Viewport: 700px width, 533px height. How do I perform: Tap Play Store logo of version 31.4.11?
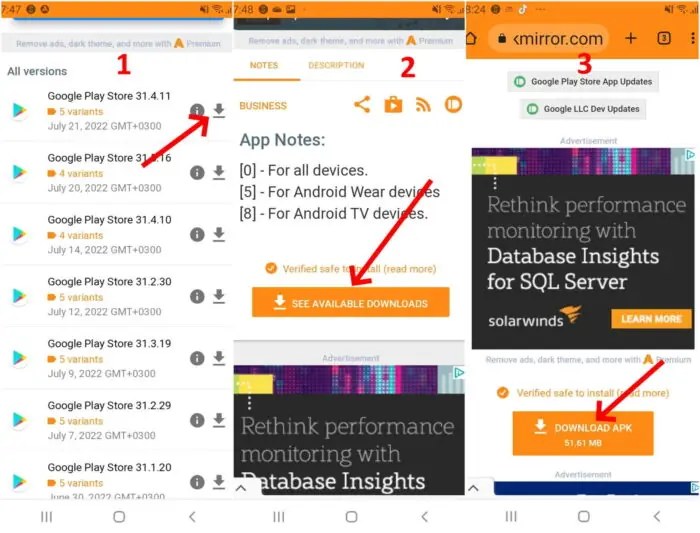(19, 110)
